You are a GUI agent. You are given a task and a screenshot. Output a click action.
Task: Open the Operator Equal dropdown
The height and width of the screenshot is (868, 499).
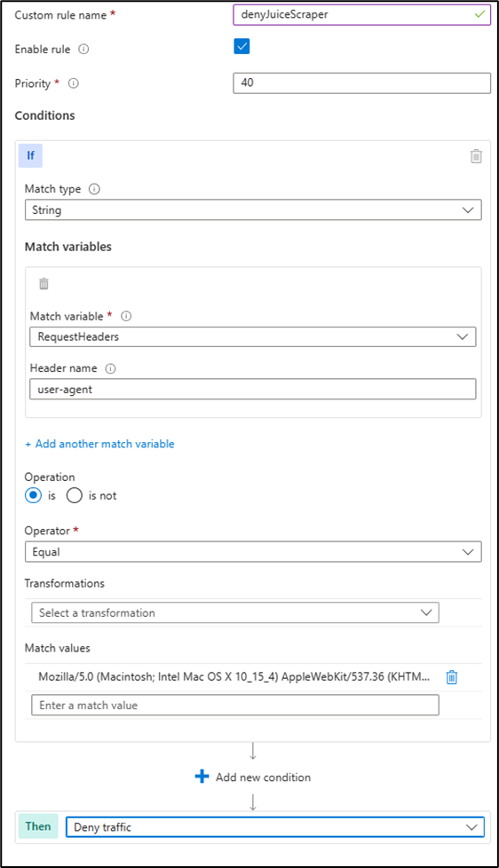(x=253, y=552)
